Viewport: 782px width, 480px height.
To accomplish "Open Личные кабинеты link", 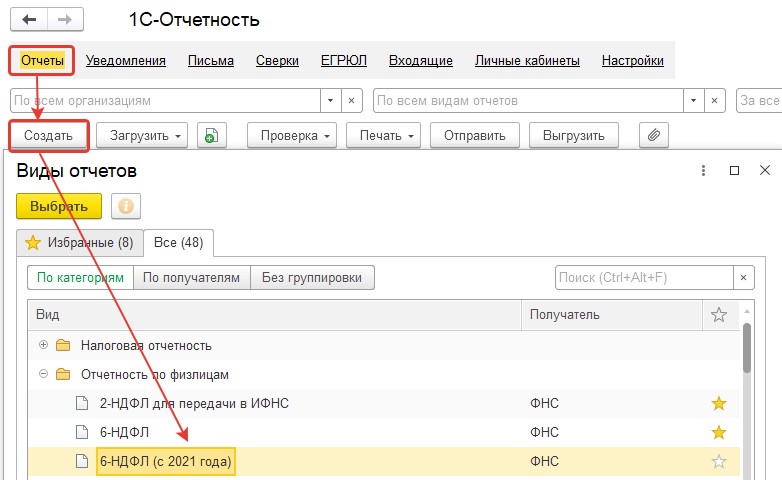I will [x=527, y=60].
